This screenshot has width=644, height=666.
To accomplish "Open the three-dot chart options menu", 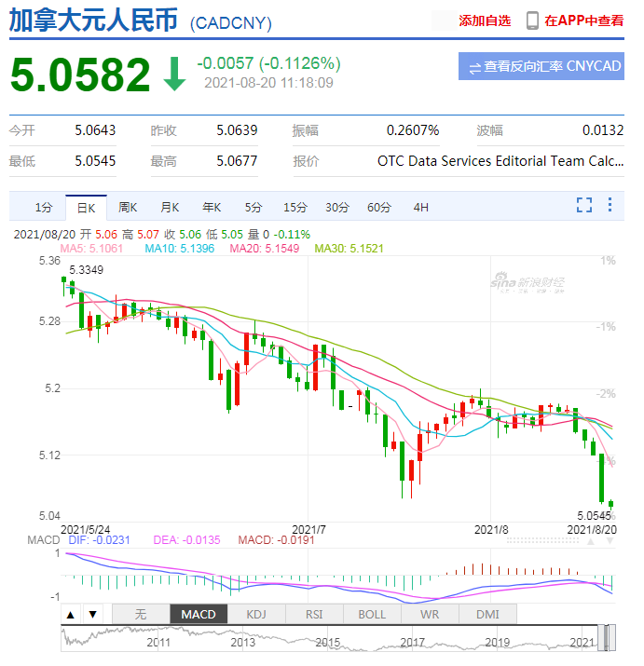I will tap(610, 204).
